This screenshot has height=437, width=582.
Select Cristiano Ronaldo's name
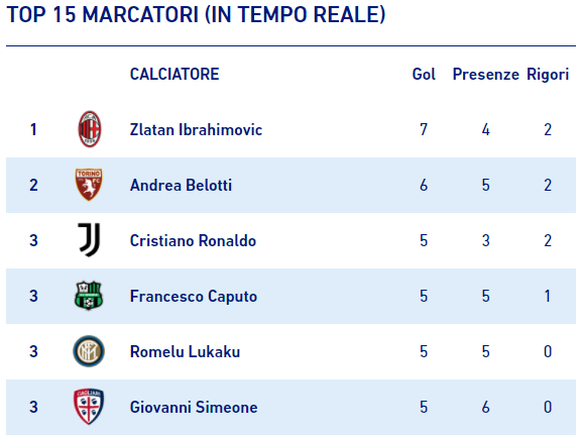(193, 241)
